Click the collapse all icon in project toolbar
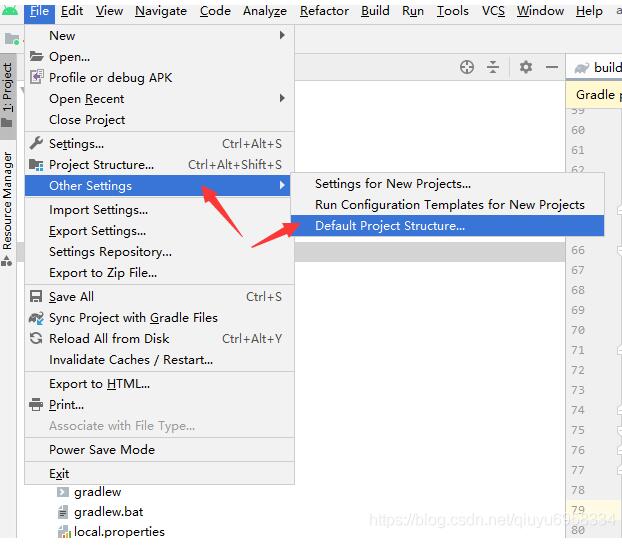 (x=493, y=67)
